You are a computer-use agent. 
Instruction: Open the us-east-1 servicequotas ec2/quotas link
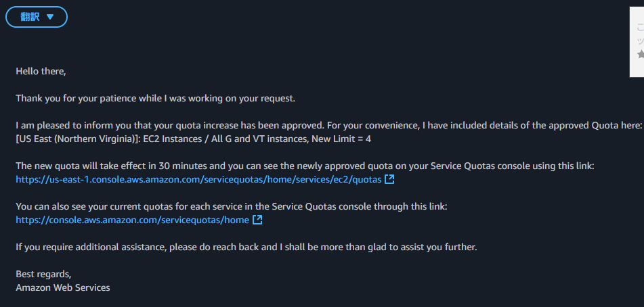coord(199,179)
